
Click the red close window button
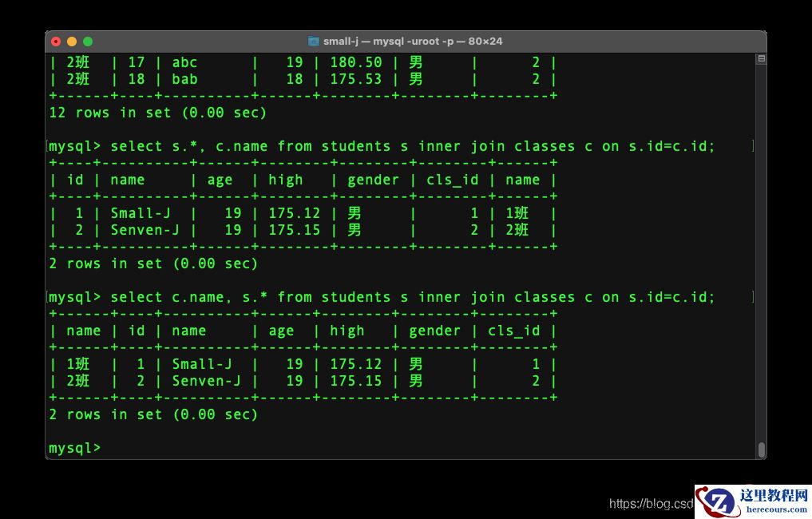tap(56, 42)
